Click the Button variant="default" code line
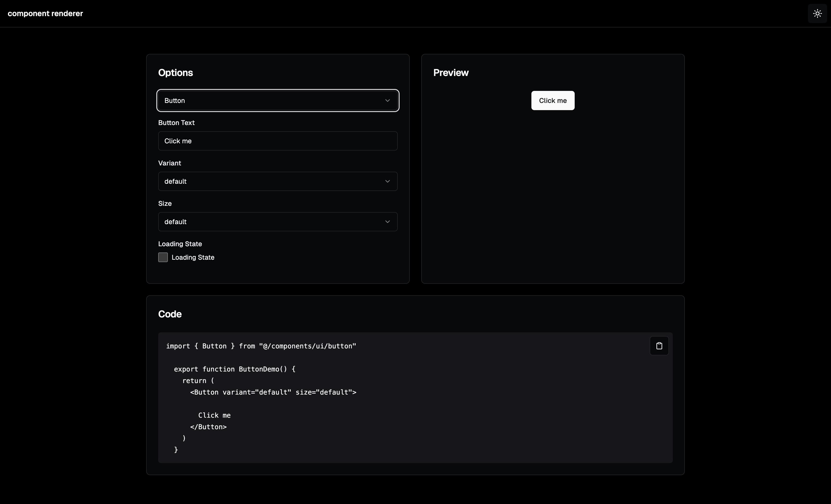Screen dimensions: 831x504 [x=273, y=392]
